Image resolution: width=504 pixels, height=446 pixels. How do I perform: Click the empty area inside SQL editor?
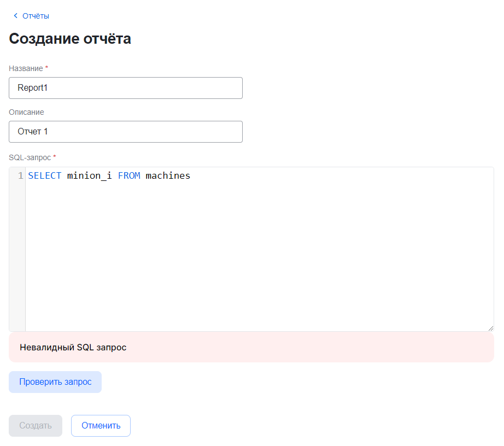click(257, 257)
